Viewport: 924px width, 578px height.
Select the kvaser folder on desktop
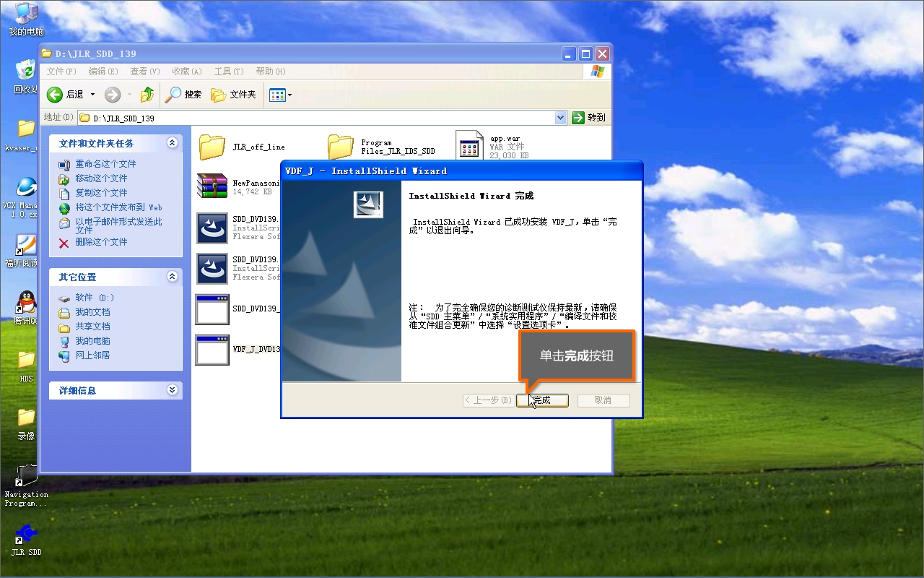click(26, 135)
